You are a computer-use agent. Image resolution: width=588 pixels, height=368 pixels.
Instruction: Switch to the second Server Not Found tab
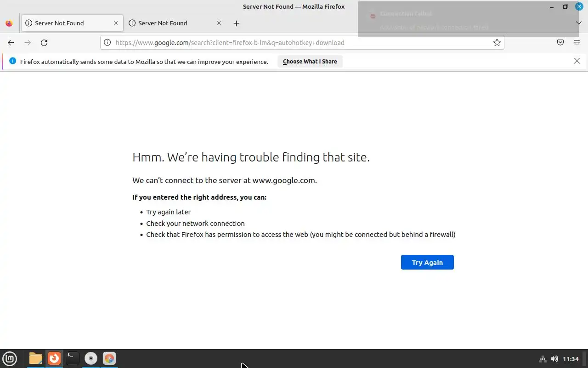[175, 23]
